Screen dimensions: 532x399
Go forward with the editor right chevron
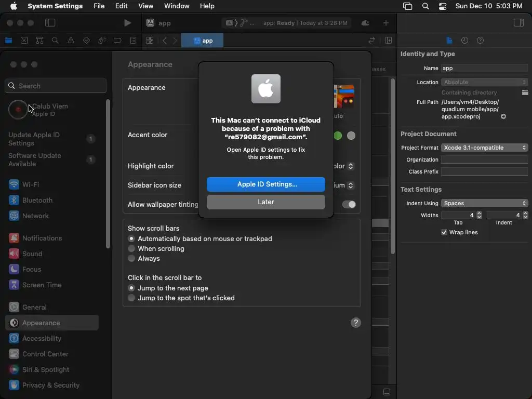pyautogui.click(x=175, y=41)
